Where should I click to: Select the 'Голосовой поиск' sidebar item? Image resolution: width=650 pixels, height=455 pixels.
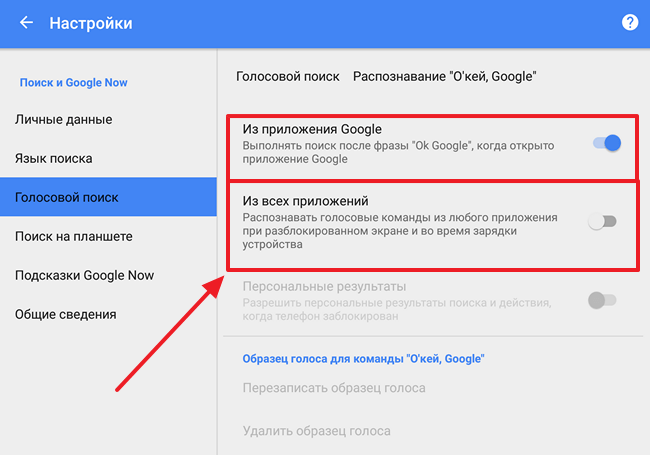(108, 197)
